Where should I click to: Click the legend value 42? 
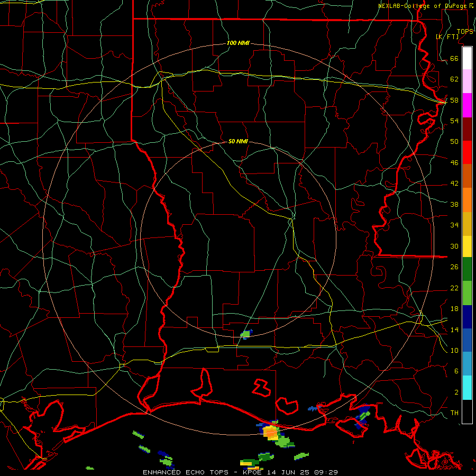point(454,184)
